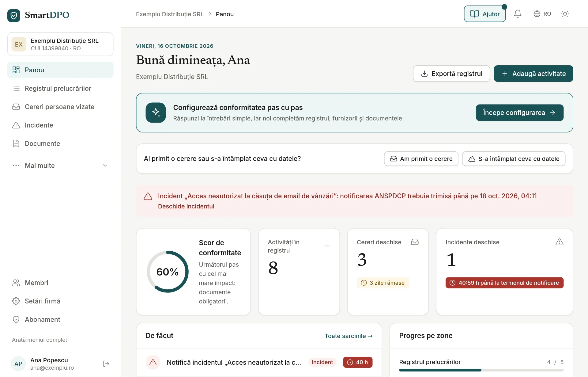Open Registrul prelucrărilor in the sidebar
Image resolution: width=588 pixels, height=377 pixels.
click(x=60, y=88)
